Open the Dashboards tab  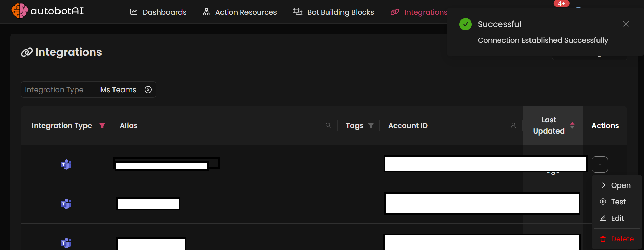pos(158,12)
